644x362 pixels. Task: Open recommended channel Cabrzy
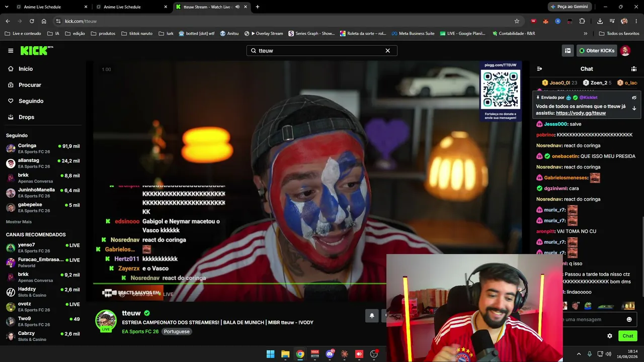(43, 336)
